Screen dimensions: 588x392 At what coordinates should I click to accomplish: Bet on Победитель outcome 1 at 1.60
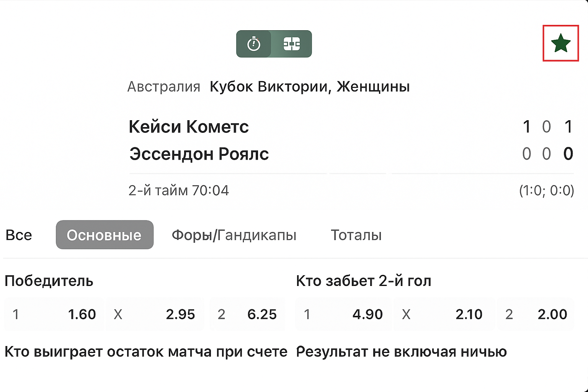[x=54, y=314]
